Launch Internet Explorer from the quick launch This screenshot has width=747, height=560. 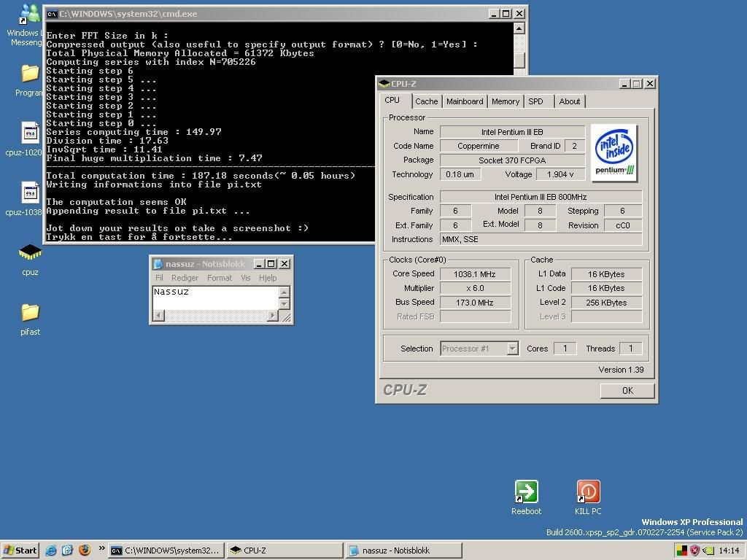click(51, 551)
